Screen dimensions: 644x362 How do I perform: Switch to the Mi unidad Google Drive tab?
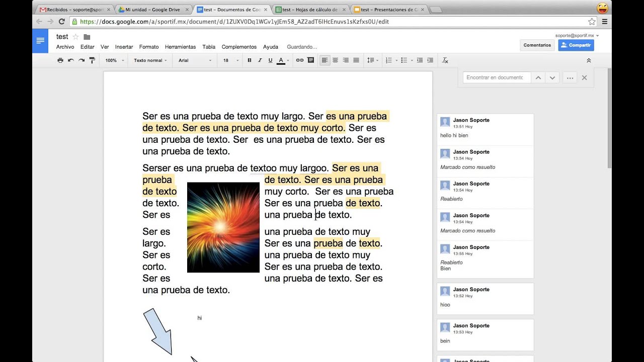pos(153,10)
